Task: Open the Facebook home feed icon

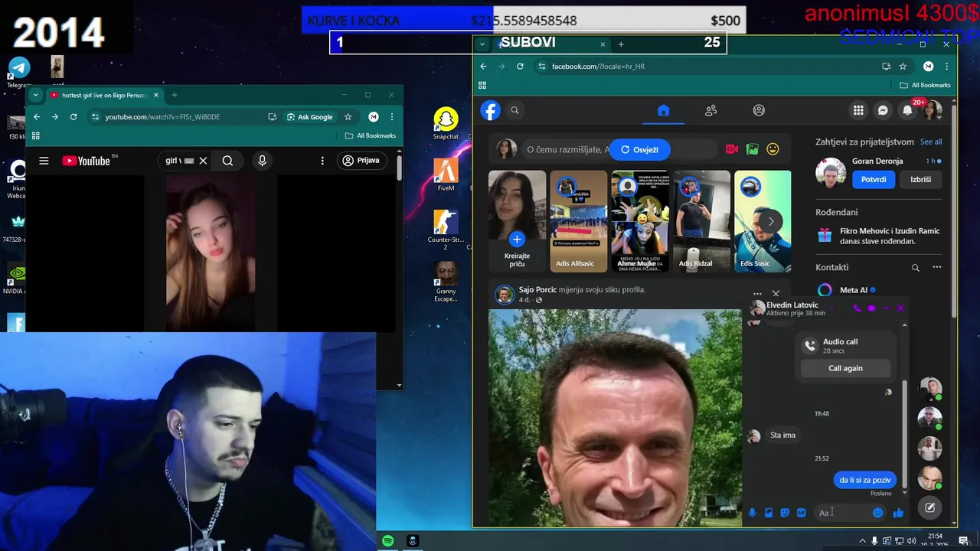Action: 663,110
